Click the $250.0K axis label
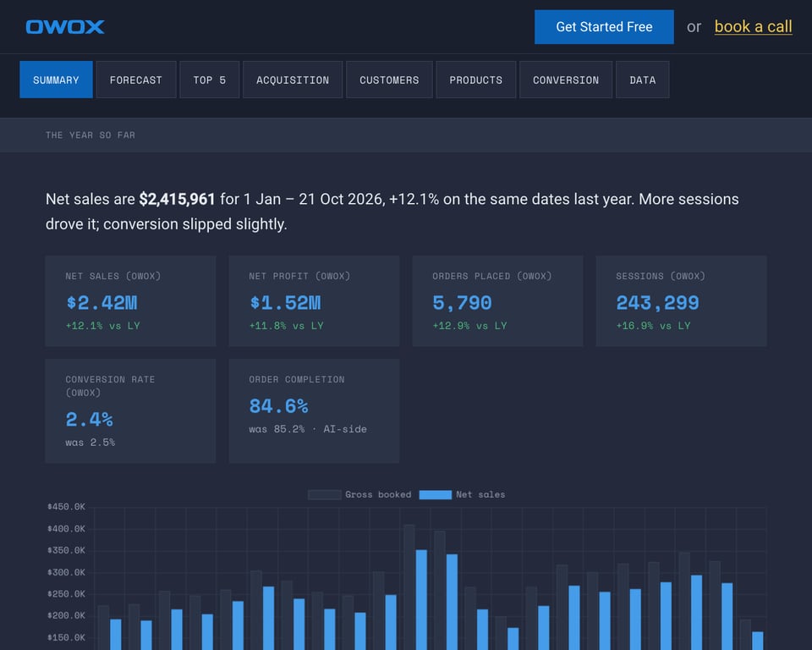Image resolution: width=812 pixels, height=650 pixels. tap(66, 593)
